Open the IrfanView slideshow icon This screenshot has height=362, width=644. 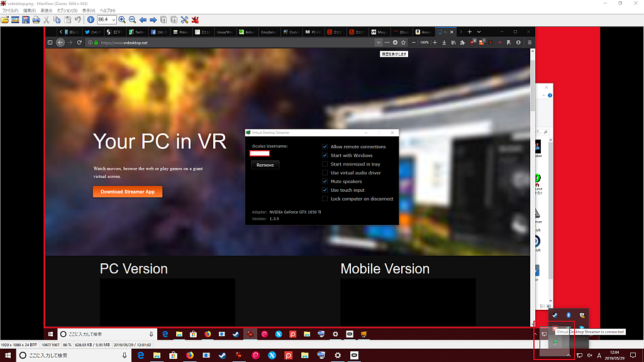[15, 19]
